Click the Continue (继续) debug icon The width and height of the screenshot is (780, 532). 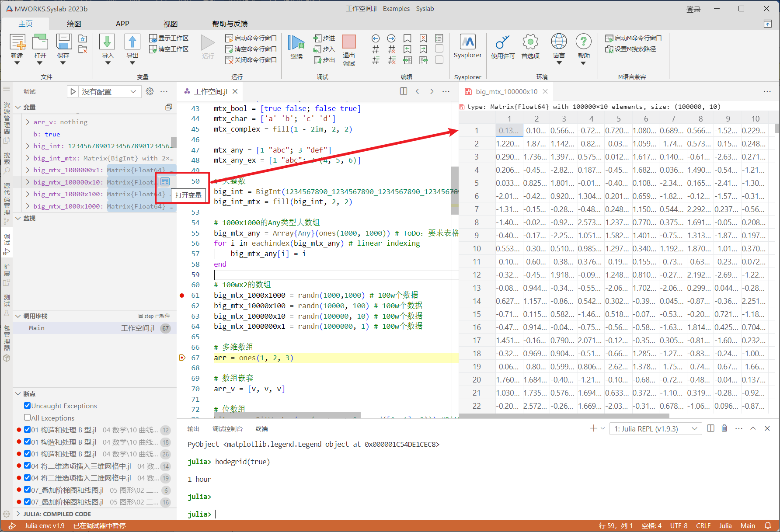pos(296,43)
